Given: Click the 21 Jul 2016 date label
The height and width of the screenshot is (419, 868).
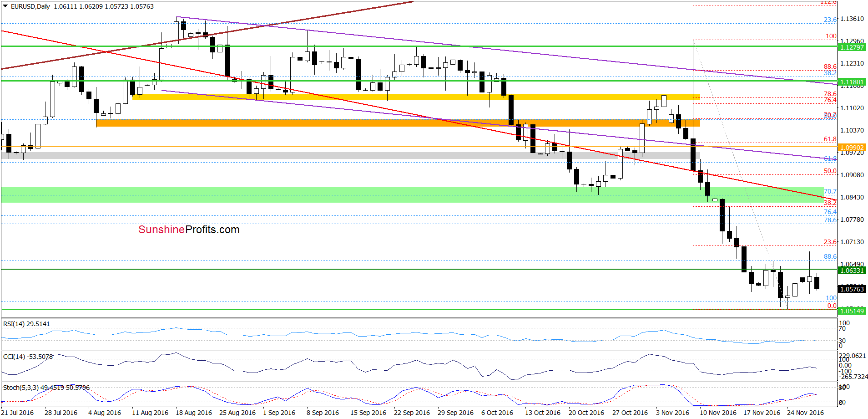Looking at the screenshot, I should 18,413.
